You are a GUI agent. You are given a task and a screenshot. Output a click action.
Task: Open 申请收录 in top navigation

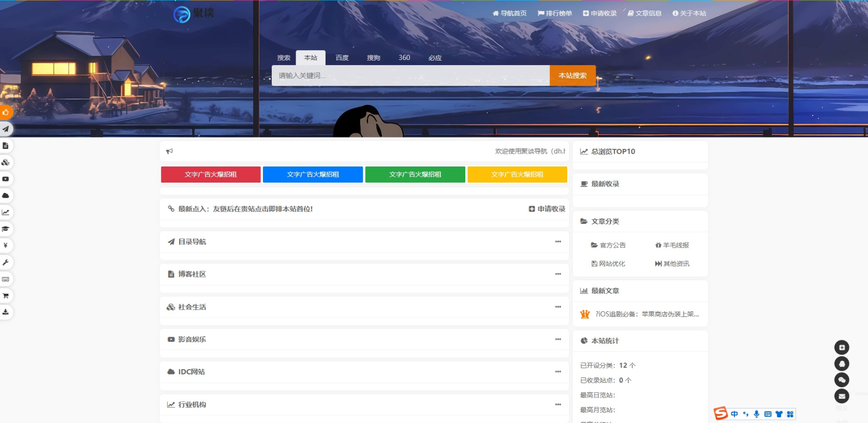[600, 13]
